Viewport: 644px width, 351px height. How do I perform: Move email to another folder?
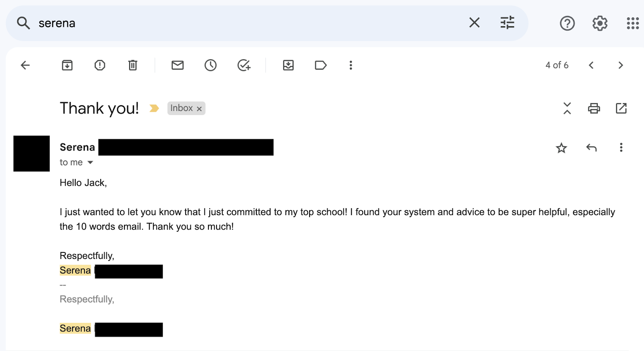point(288,65)
